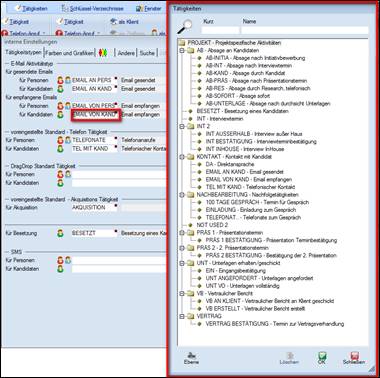Click the greyed Löschen icon

tap(289, 358)
